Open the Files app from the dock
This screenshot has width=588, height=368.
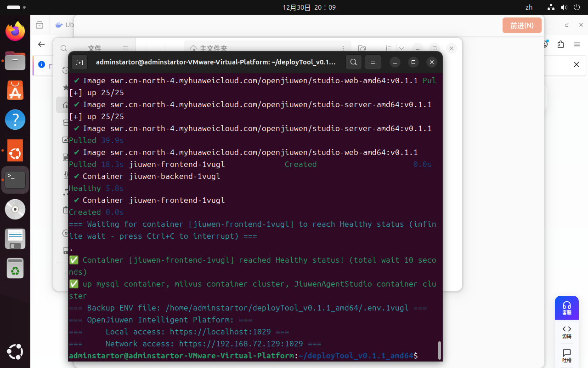(x=15, y=60)
